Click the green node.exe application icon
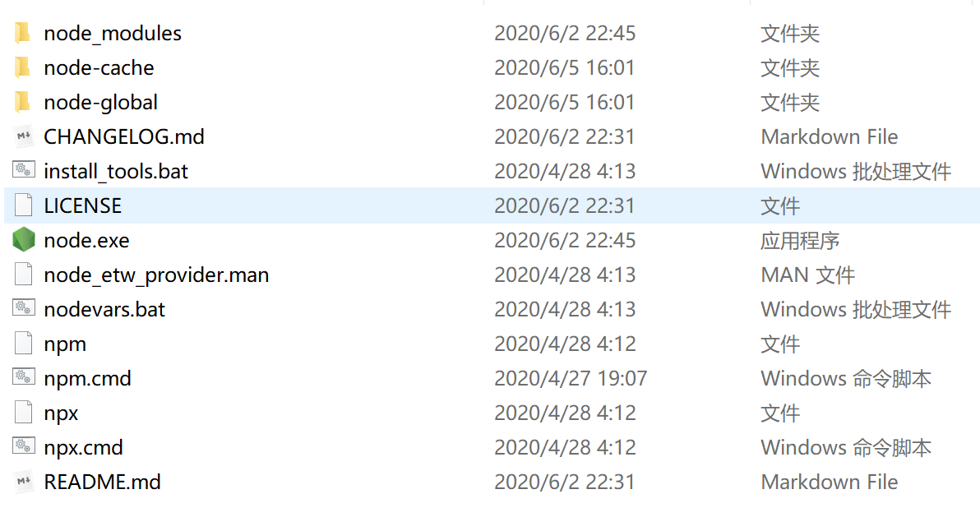Screen dimensions: 980x531 tap(24, 239)
